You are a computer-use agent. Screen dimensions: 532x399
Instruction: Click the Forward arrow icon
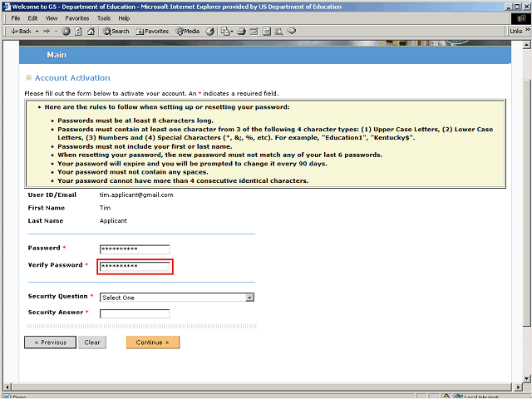click(x=47, y=32)
